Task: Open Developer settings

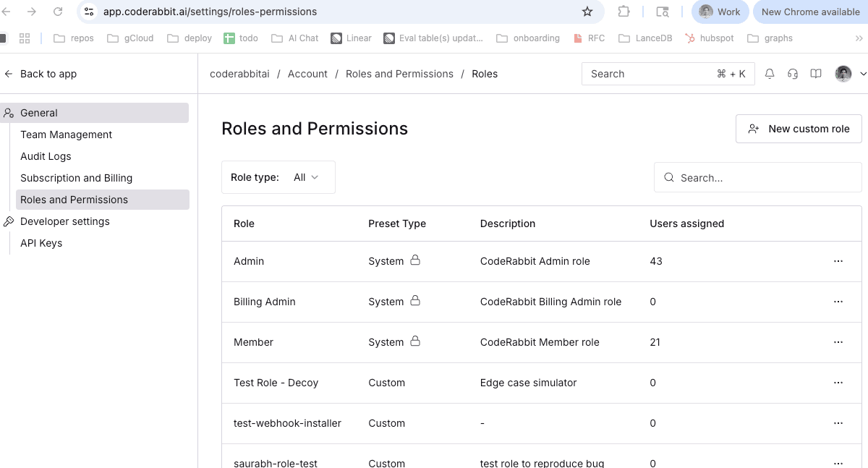Action: [x=65, y=221]
